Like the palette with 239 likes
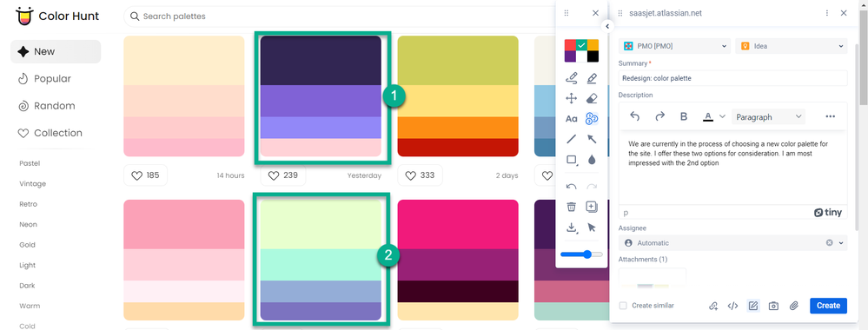Screen dimensions: 868x330 point(283,175)
